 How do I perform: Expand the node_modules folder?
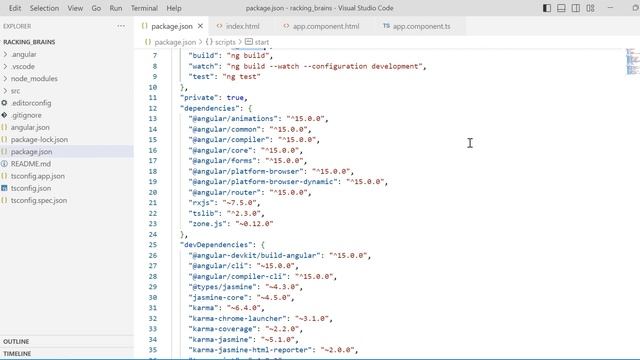pyautogui.click(x=5, y=78)
